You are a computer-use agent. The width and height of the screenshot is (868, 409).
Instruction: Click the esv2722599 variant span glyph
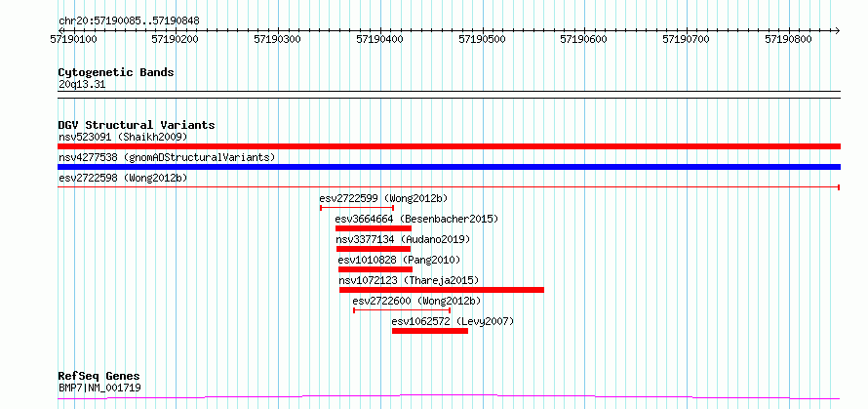(357, 208)
